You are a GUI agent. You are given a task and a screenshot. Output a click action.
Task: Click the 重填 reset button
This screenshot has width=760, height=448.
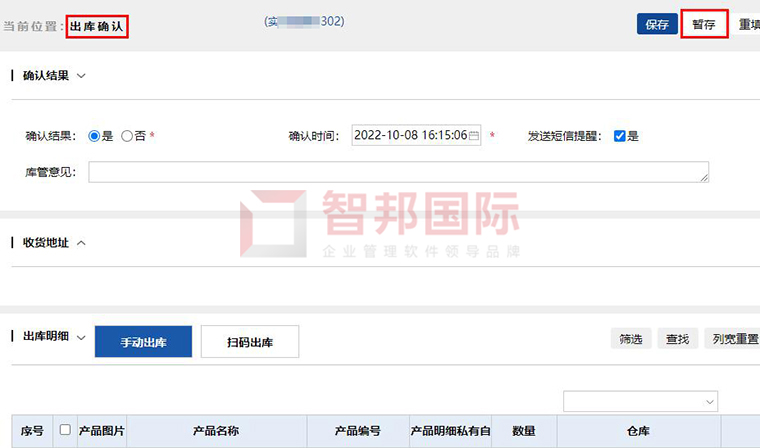pos(748,24)
